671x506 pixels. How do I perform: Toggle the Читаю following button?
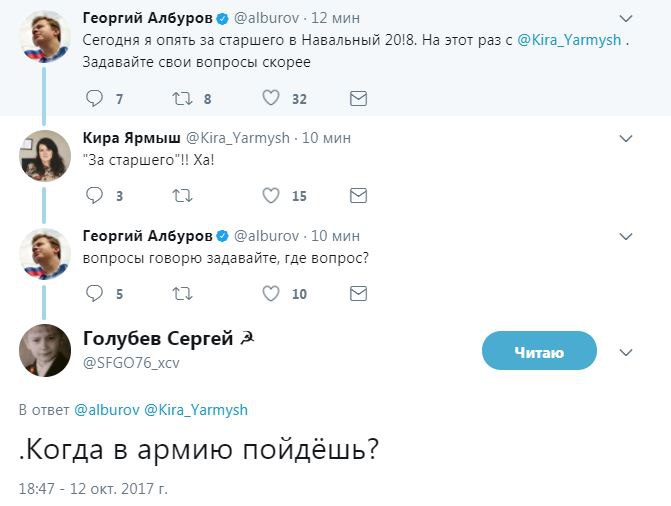tap(539, 352)
